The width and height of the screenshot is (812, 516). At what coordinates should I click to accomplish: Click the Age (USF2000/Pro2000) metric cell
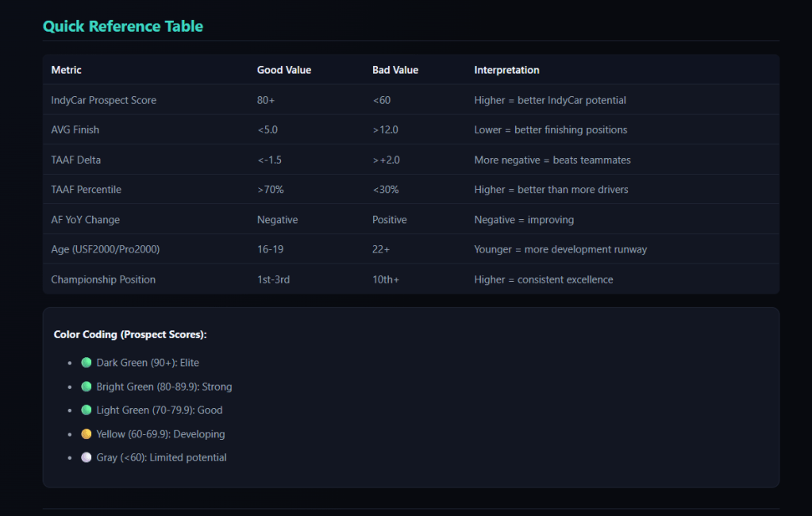coord(106,249)
